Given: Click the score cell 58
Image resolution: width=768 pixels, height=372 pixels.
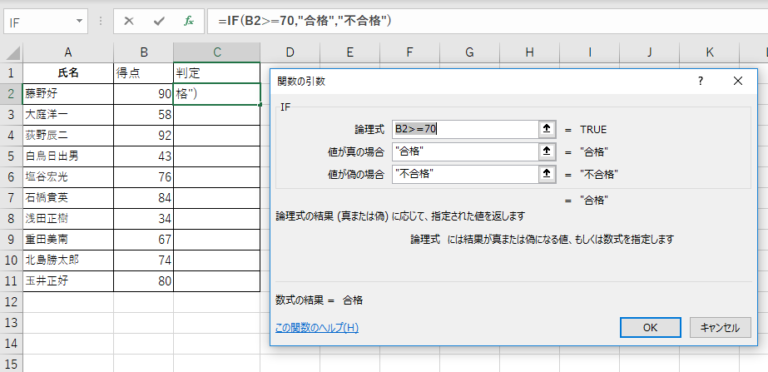Looking at the screenshot, I should [144, 115].
